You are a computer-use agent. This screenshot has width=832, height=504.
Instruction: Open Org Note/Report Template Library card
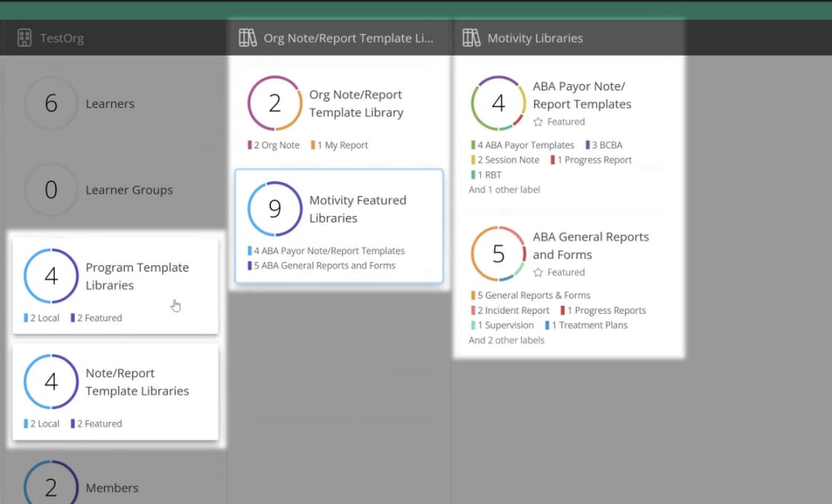click(339, 112)
